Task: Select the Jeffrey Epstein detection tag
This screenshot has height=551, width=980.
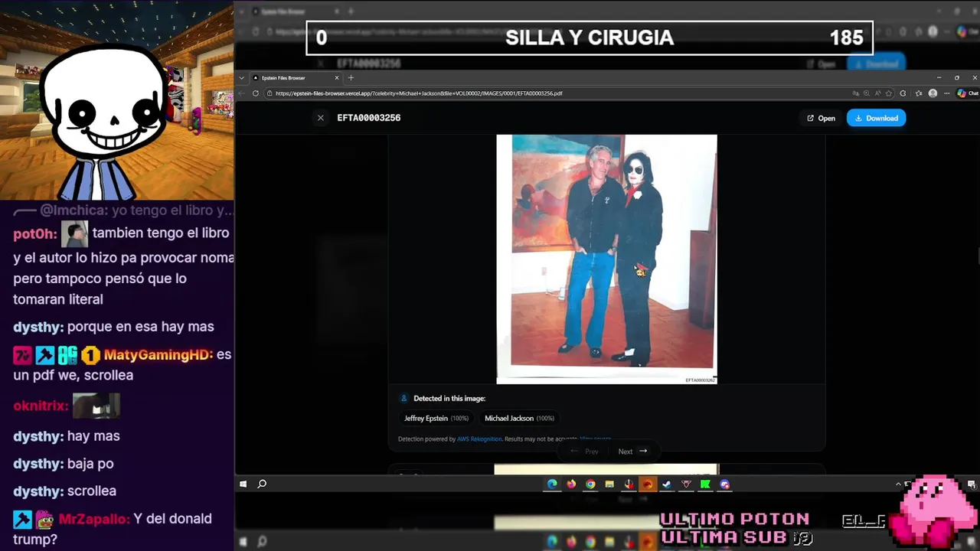Action: tap(436, 419)
